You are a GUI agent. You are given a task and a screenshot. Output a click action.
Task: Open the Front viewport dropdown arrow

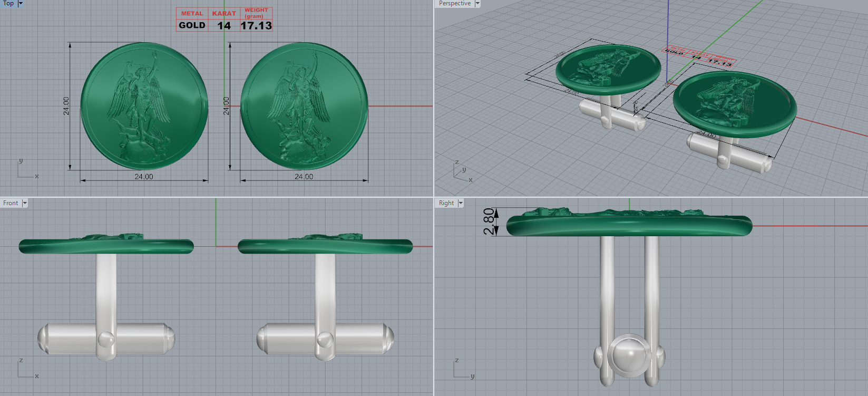(24, 203)
